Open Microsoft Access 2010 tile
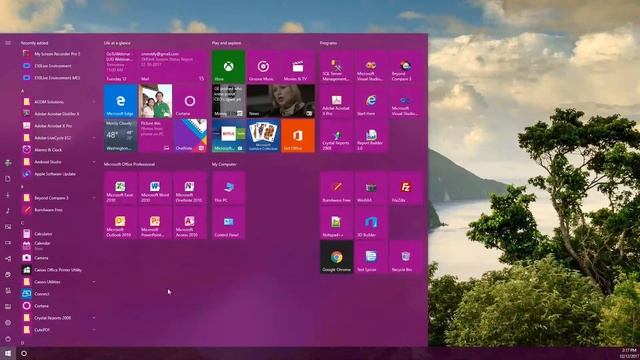This screenshot has height=360, width=640. [x=190, y=222]
